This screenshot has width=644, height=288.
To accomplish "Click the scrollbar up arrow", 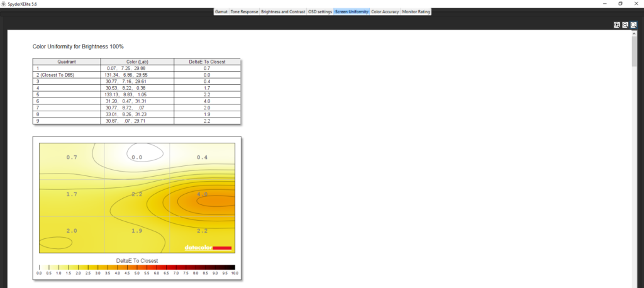I will (x=635, y=35).
